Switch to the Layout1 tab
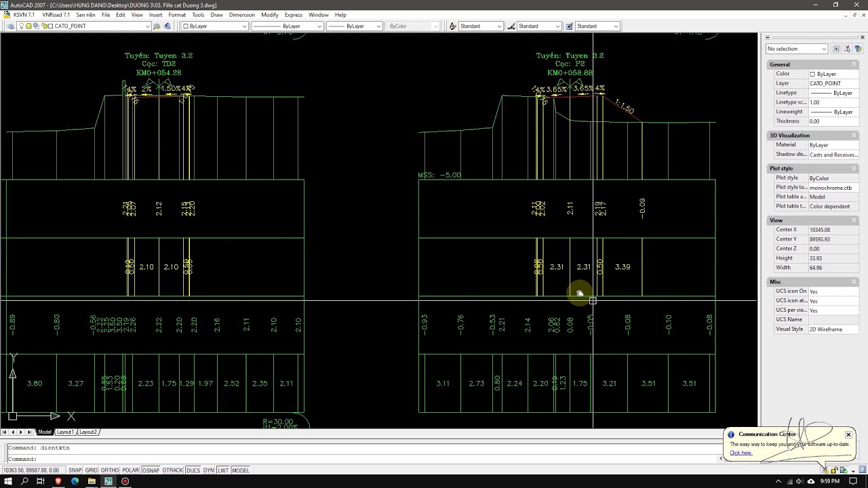868x488 pixels. tap(65, 432)
